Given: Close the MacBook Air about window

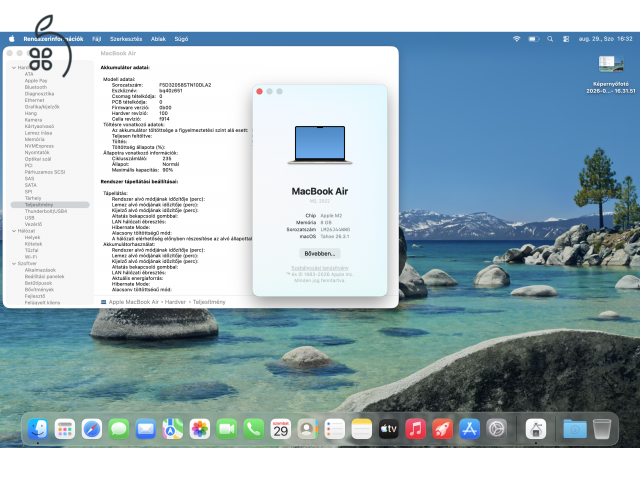Looking at the screenshot, I should point(259,91).
